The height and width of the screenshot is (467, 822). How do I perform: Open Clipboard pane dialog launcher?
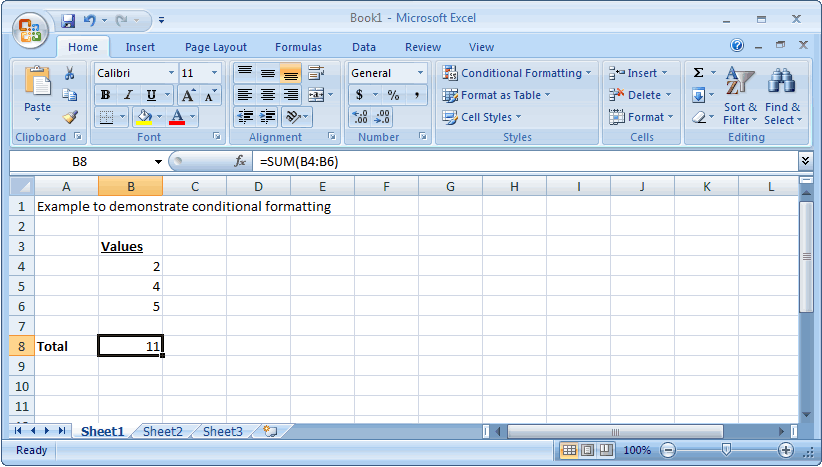pos(78,136)
